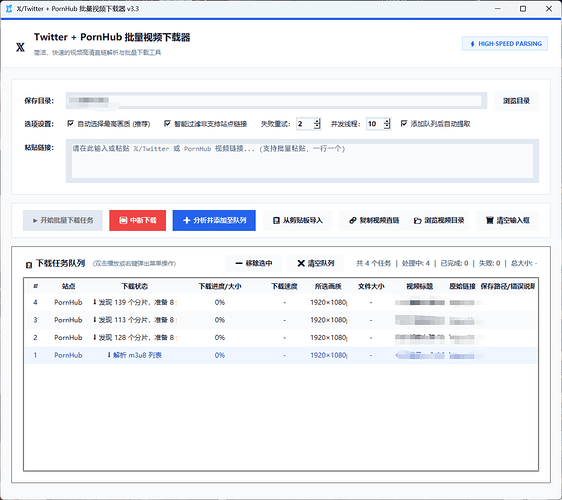Click PornHub site cell in row 1

[x=68, y=355]
